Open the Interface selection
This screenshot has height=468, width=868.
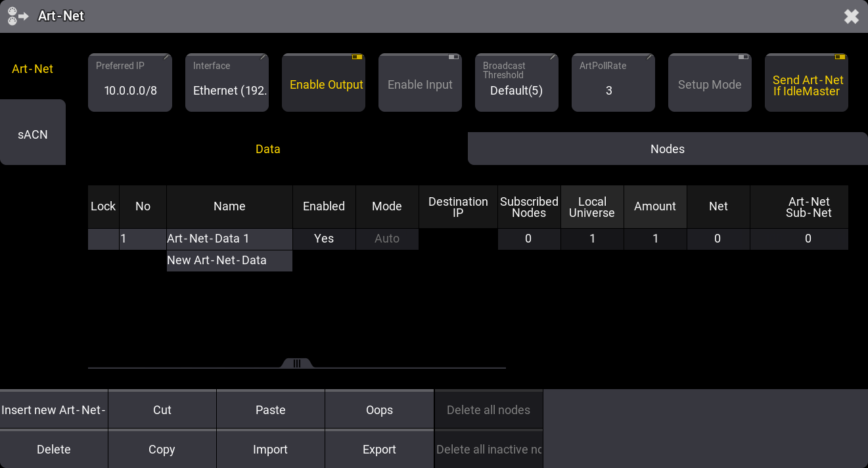pos(227,83)
